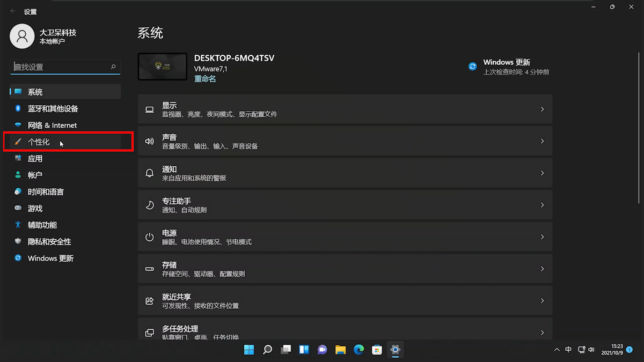
Task: Select 蓝牙和其他设备 in sidebar
Action: click(x=65, y=108)
